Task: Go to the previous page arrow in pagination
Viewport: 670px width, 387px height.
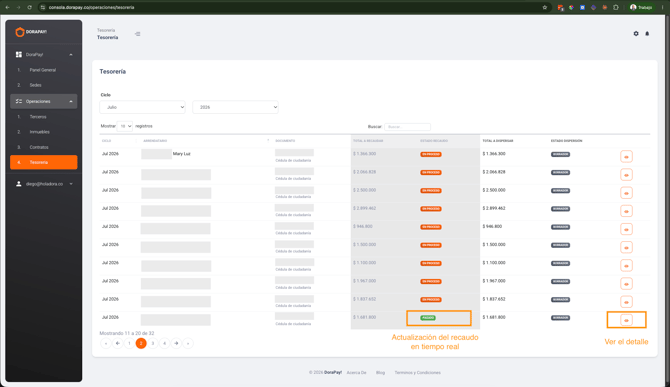Action: 118,343
